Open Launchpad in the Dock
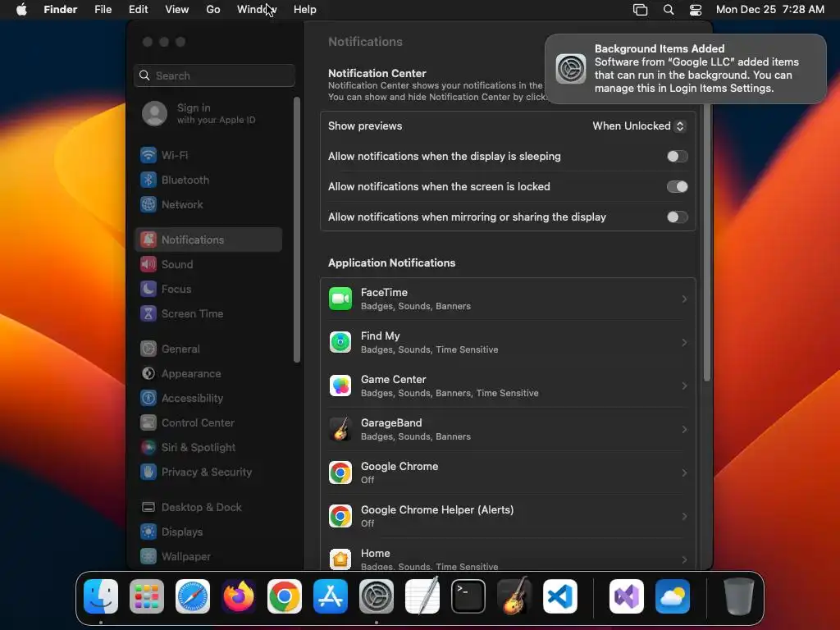This screenshot has width=840, height=630. click(x=147, y=596)
